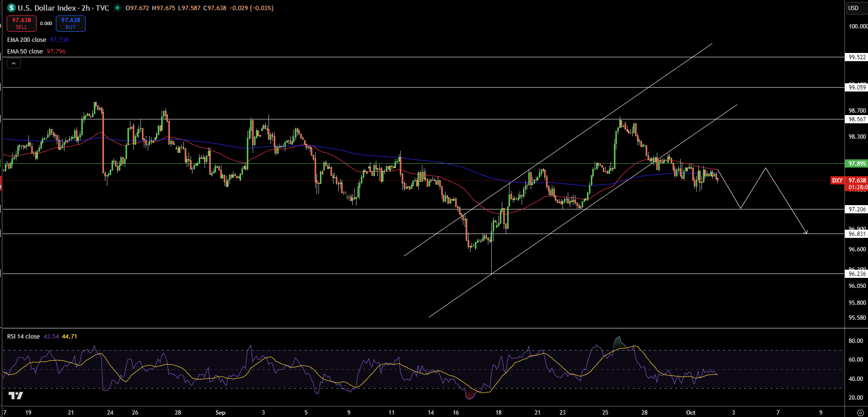This screenshot has width=868, height=417.
Task: Click the 0.000 spread value
Action: [46, 24]
